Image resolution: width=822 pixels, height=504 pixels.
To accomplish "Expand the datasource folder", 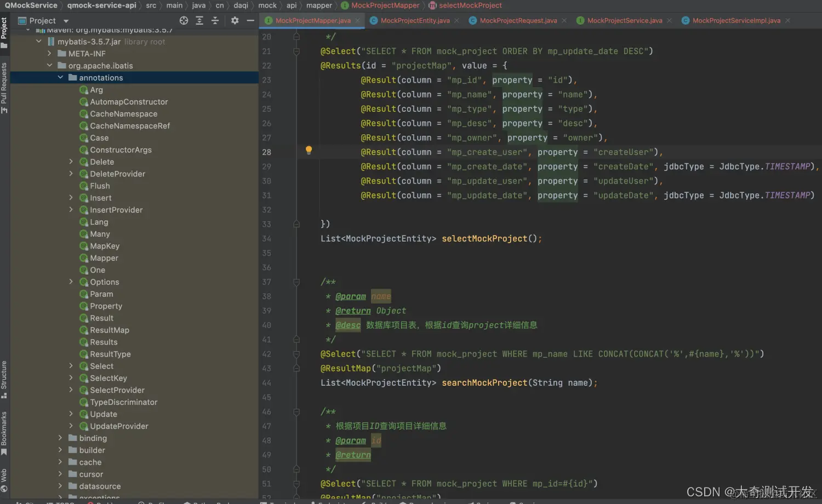I will click(60, 486).
